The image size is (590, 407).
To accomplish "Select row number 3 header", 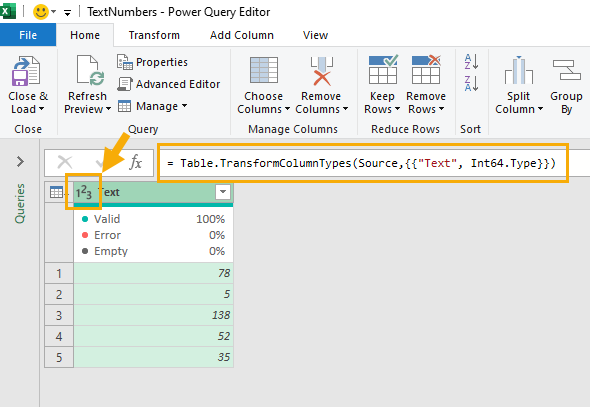I will coord(59,315).
